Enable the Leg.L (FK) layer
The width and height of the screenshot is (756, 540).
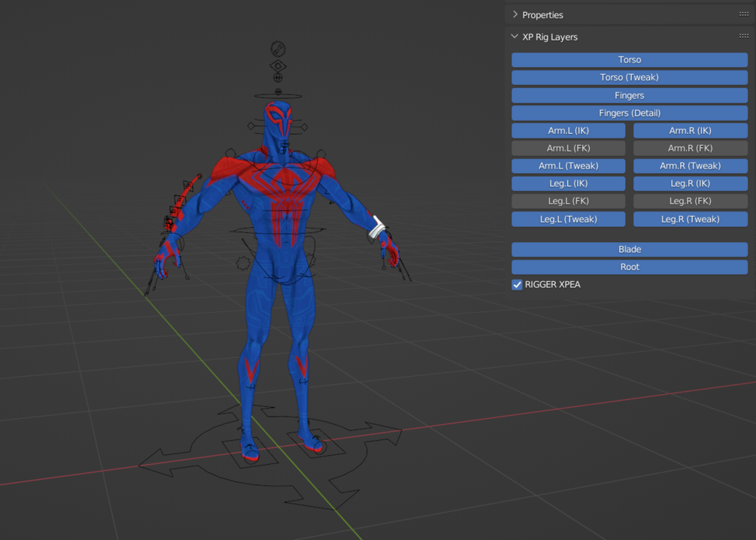coord(569,201)
